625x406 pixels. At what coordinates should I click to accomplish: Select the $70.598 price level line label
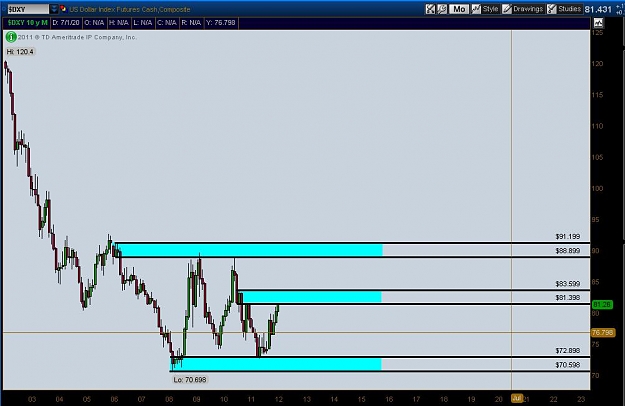point(568,365)
